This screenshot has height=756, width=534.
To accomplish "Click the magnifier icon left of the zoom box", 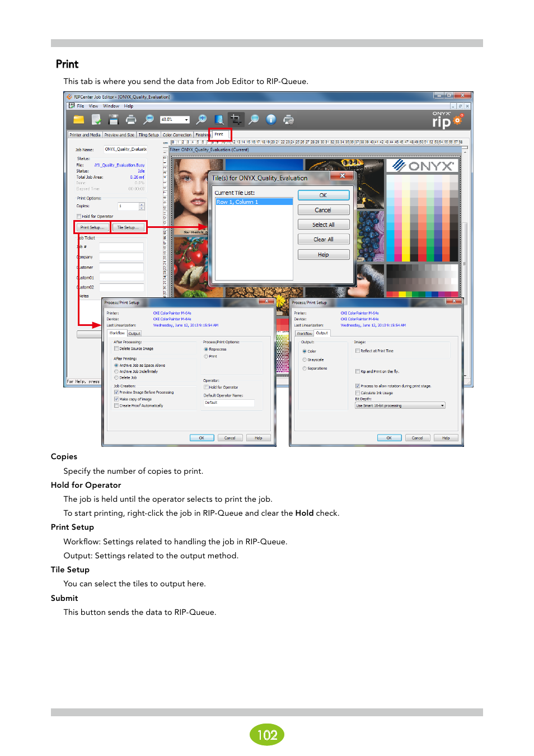I will point(148,119).
